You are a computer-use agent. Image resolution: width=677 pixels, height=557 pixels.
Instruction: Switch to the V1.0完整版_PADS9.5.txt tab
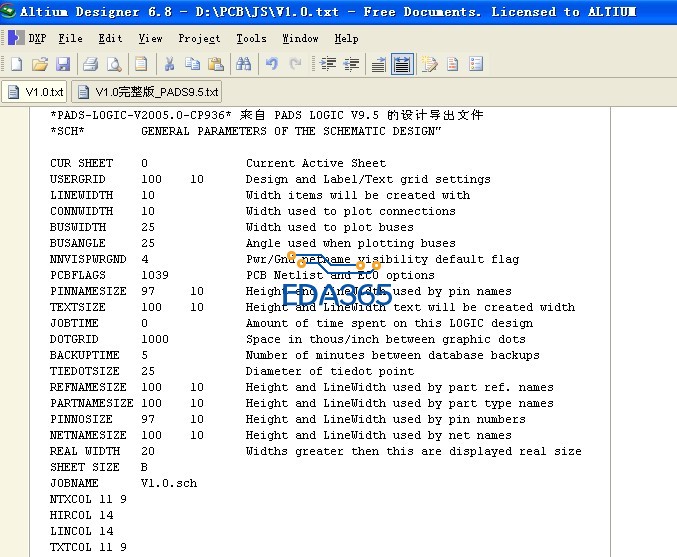tap(147, 92)
